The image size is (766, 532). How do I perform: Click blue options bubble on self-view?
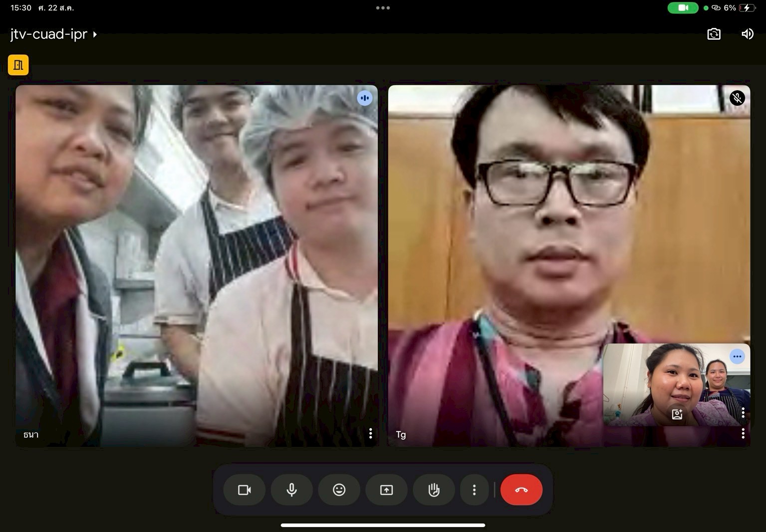(x=737, y=356)
